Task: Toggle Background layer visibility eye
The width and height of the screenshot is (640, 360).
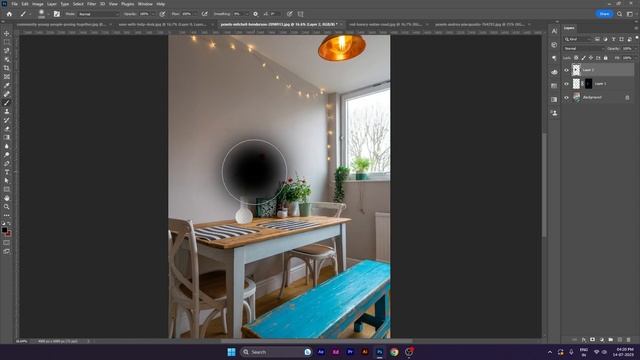Action: pyautogui.click(x=566, y=98)
